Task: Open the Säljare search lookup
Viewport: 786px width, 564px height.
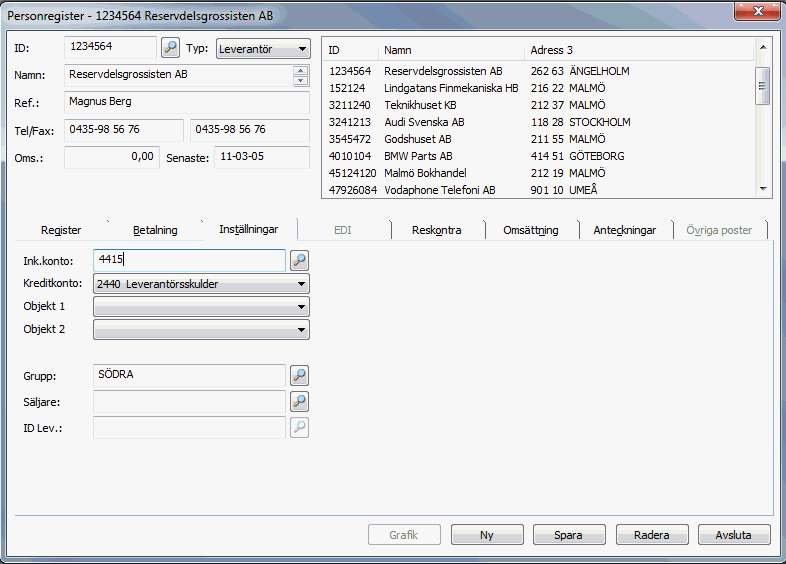Action: (299, 401)
